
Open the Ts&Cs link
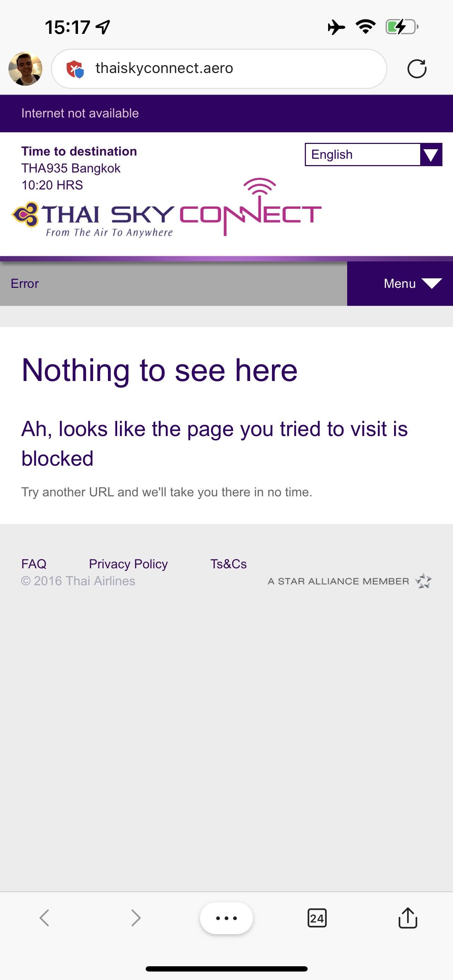coord(228,564)
